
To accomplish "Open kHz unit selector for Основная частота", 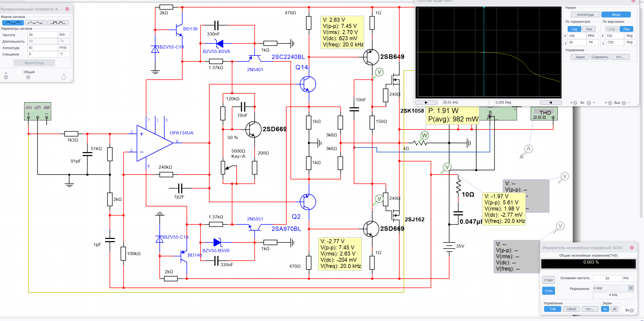I will [x=628, y=278].
